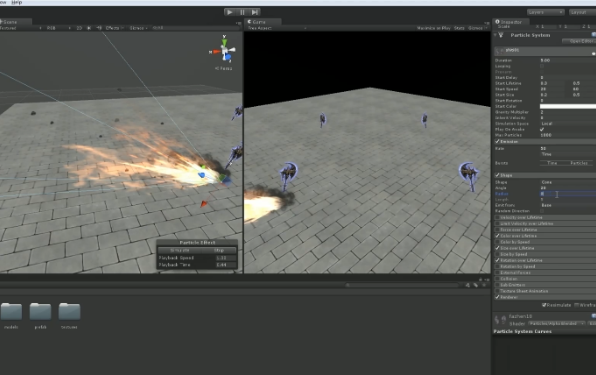Disable the Shape module checkbox
The height and width of the screenshot is (375, 596).
(x=497, y=175)
